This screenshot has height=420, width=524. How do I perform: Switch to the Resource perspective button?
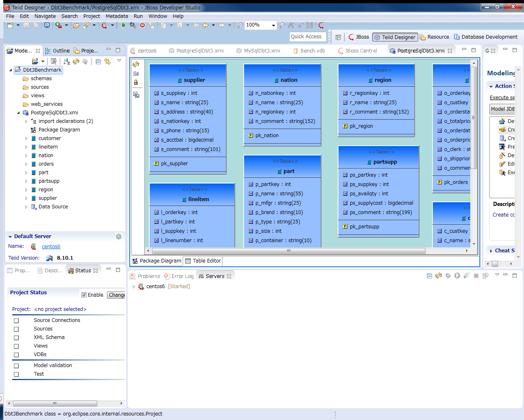click(434, 37)
